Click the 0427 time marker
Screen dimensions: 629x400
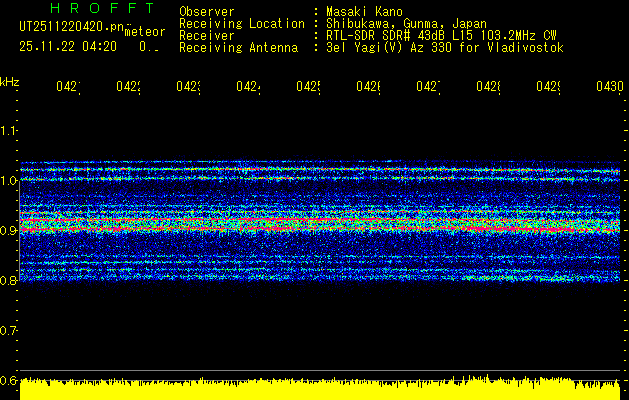(428, 87)
